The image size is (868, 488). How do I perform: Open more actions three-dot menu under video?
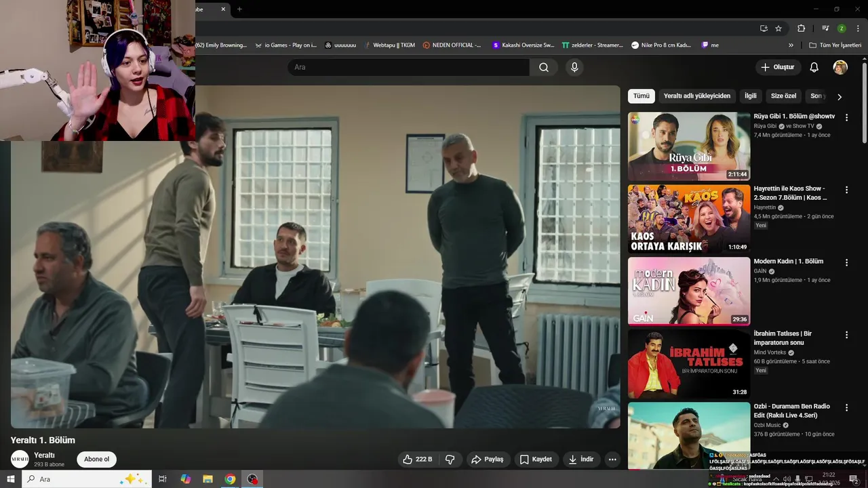pyautogui.click(x=612, y=460)
